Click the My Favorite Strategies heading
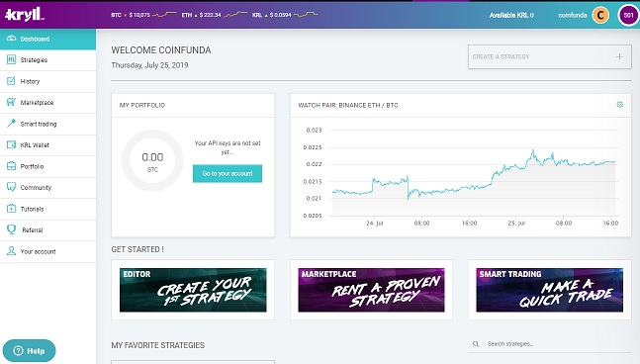 (x=157, y=345)
